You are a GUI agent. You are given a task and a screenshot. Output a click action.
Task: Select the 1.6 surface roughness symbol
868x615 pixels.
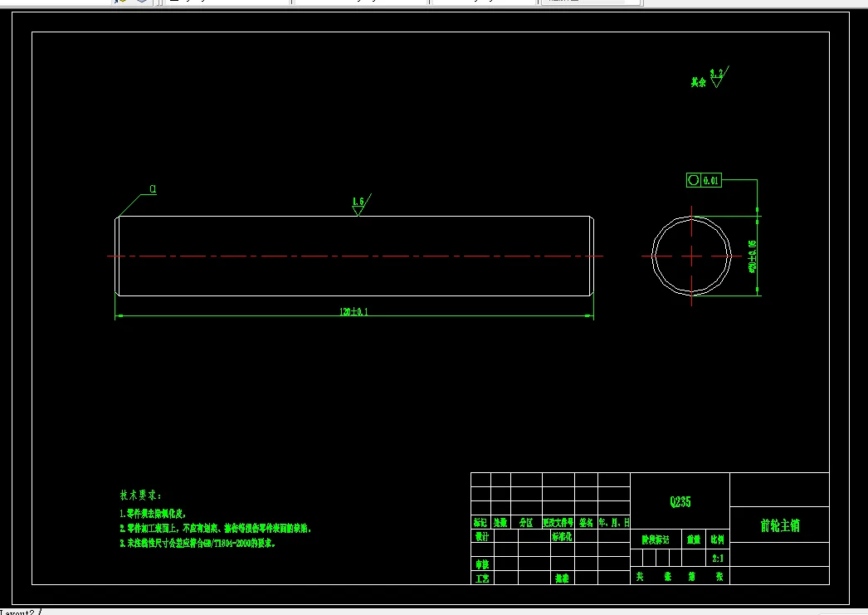361,205
